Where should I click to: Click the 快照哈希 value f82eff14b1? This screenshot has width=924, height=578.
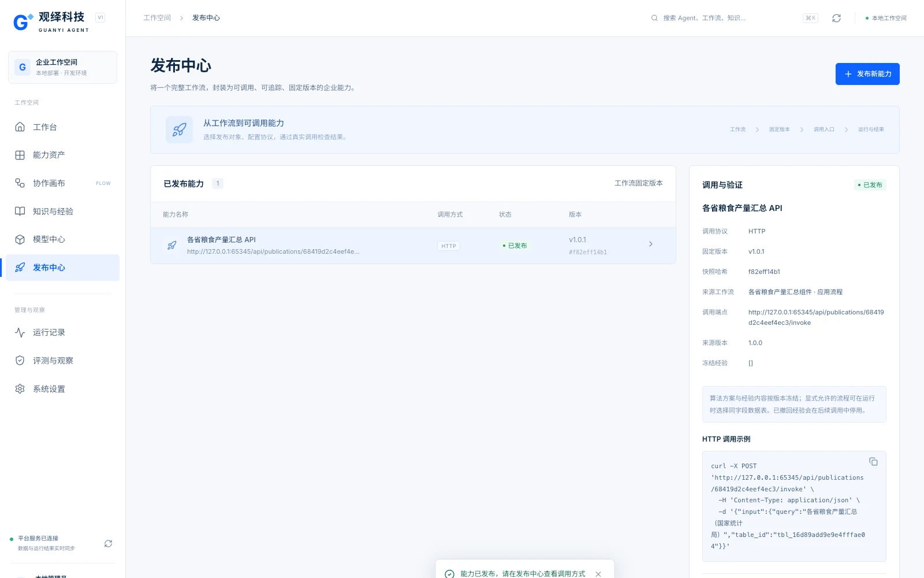[764, 272]
